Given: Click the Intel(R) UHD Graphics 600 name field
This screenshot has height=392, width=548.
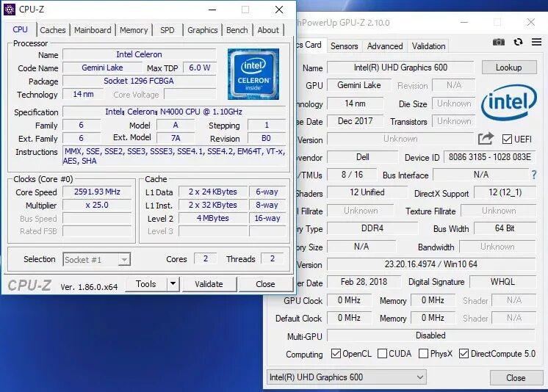Looking at the screenshot, I should 400,68.
